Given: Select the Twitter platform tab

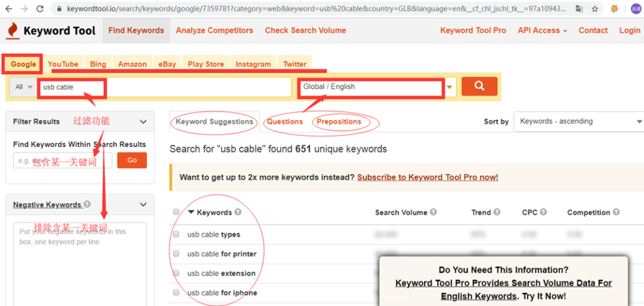Looking at the screenshot, I should pos(295,64).
